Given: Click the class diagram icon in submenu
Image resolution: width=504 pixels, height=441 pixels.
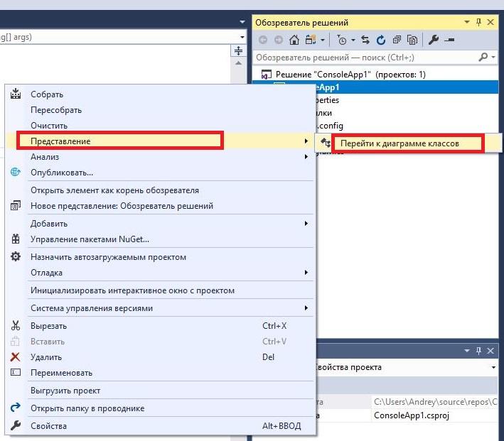Looking at the screenshot, I should [x=326, y=143].
